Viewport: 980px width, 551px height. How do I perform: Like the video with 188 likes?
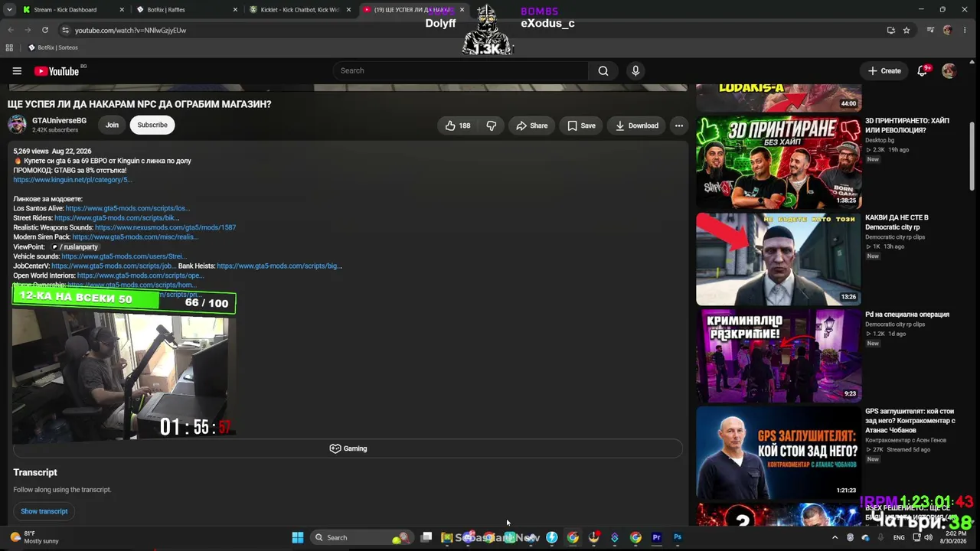click(x=458, y=126)
